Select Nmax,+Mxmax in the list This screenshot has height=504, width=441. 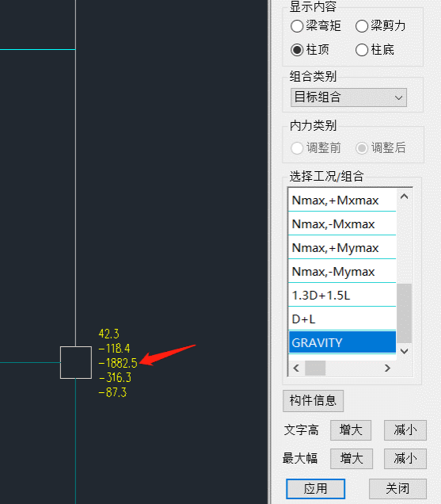[x=342, y=200]
